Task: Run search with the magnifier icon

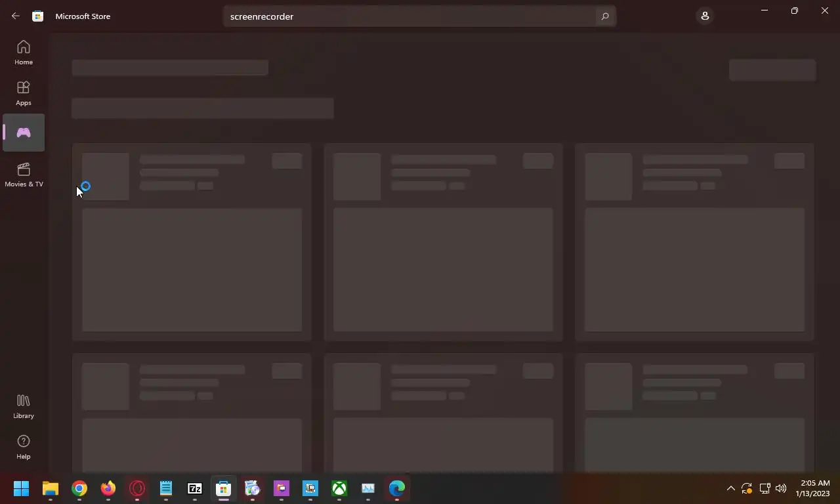Action: [x=605, y=16]
